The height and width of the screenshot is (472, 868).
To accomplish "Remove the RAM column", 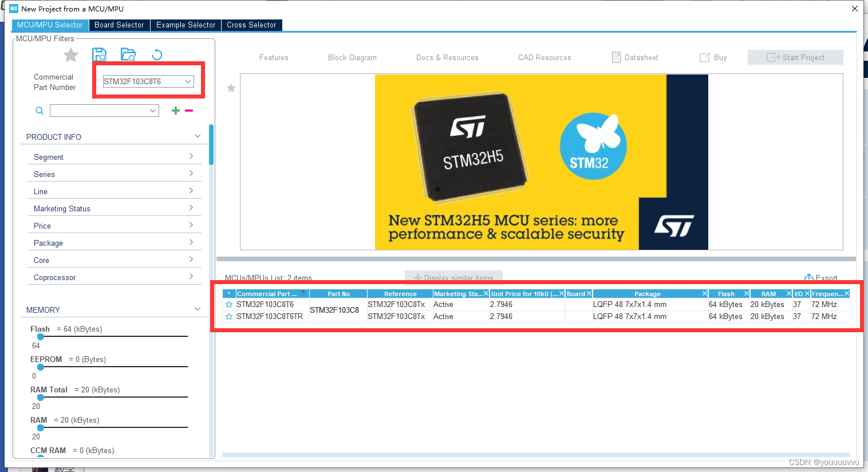I will click(x=789, y=294).
